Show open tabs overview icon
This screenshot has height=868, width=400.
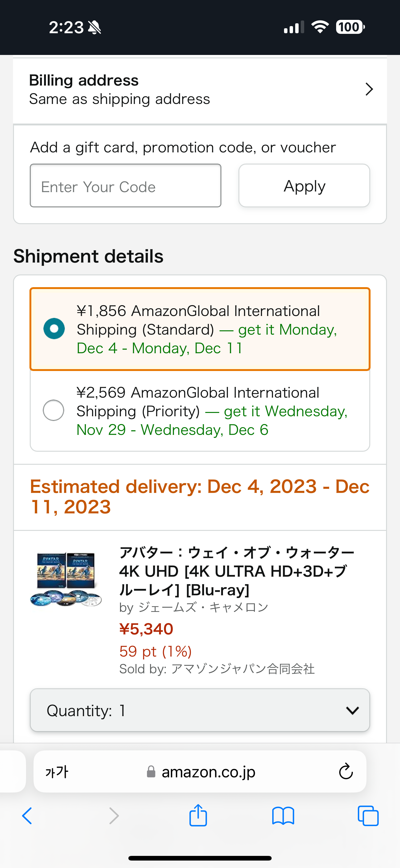tap(368, 816)
